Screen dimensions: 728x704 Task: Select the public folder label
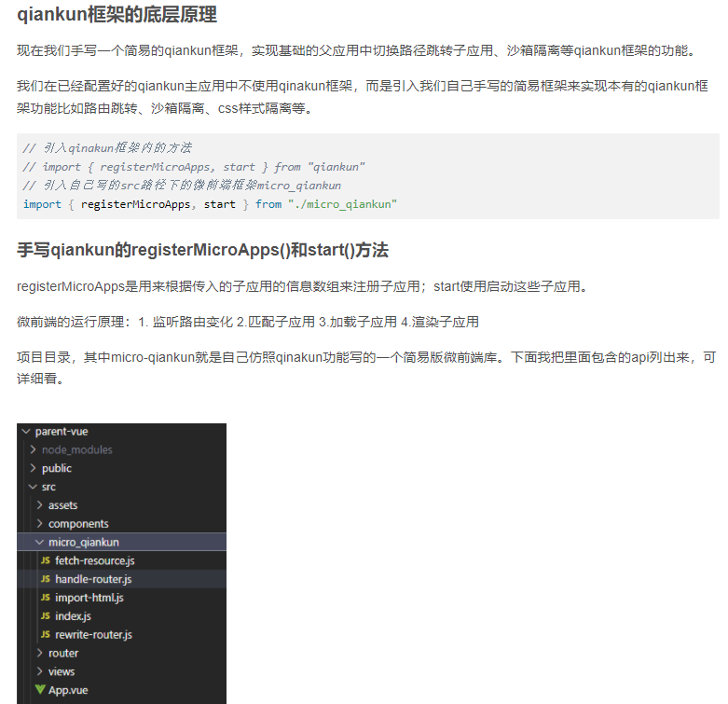coord(57,468)
